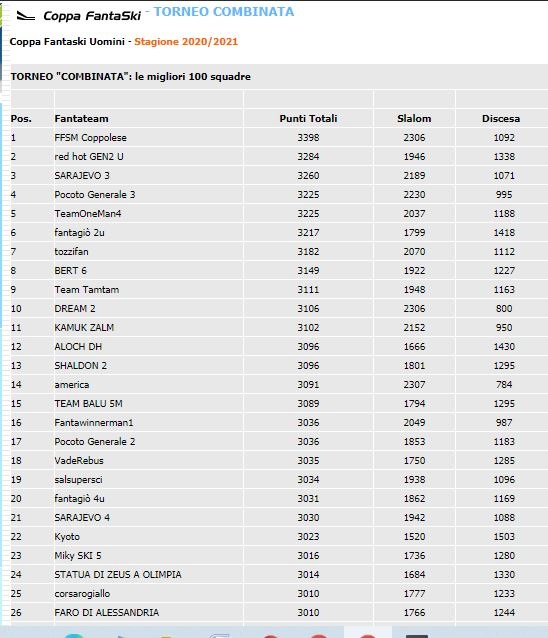Click the fantagiò 2u team entry

(79, 233)
